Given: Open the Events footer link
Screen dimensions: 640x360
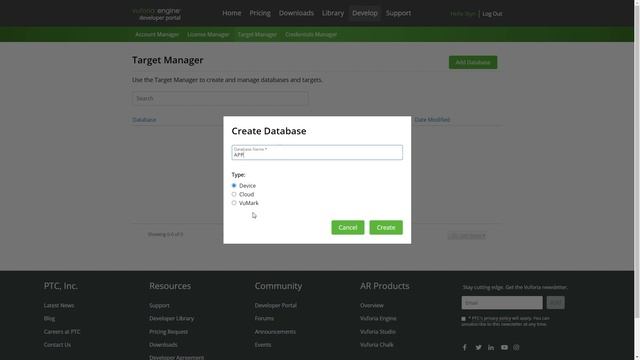Looking at the screenshot, I should 263,345.
